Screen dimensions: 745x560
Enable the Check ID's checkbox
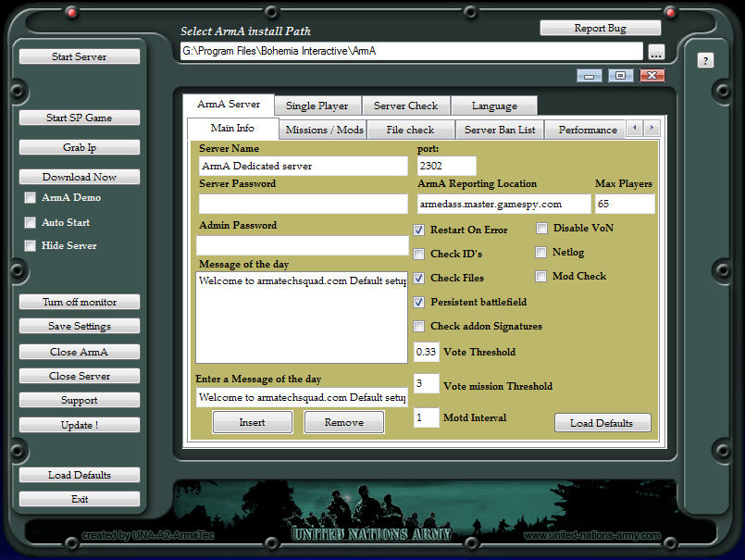(419, 254)
